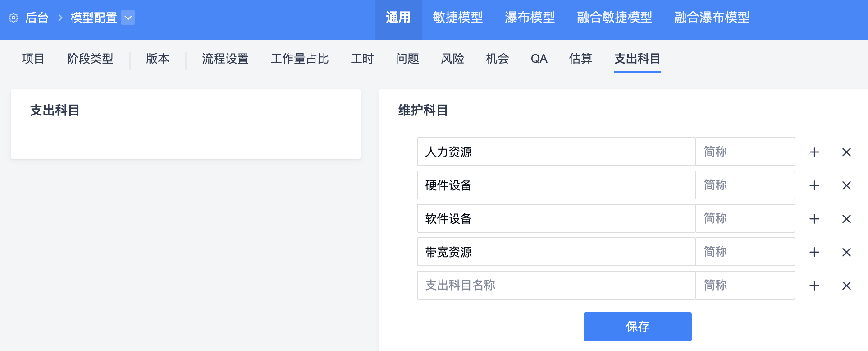Open the QA sub-tab
Image resolution: width=868 pixels, height=351 pixels.
pos(539,59)
